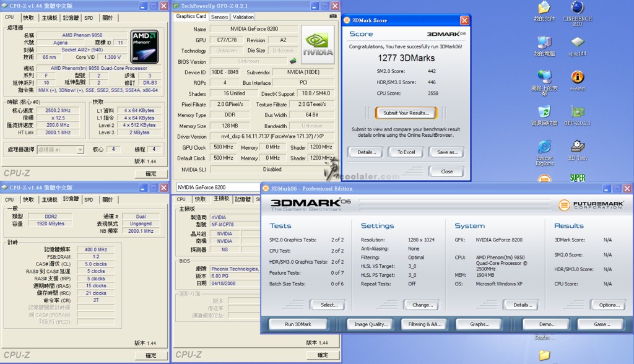This screenshot has width=634, height=364.
Task: Click the 3DMark Score window title icon
Action: (347, 20)
